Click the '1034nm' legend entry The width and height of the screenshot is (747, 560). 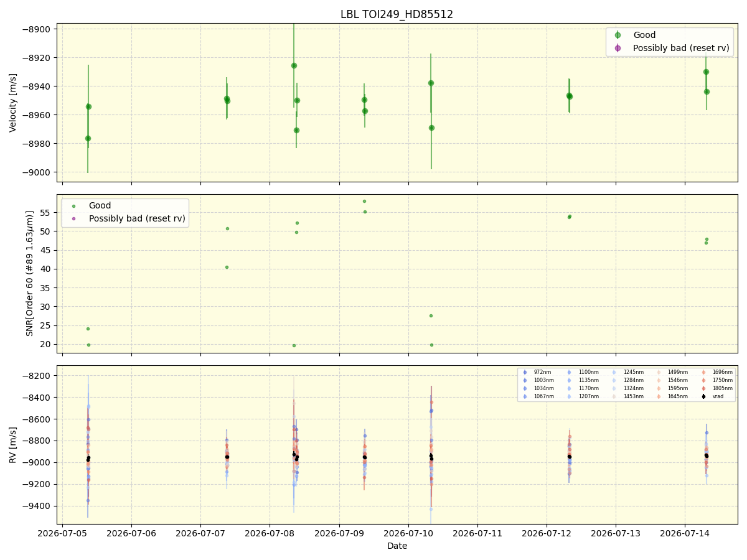coord(543,388)
